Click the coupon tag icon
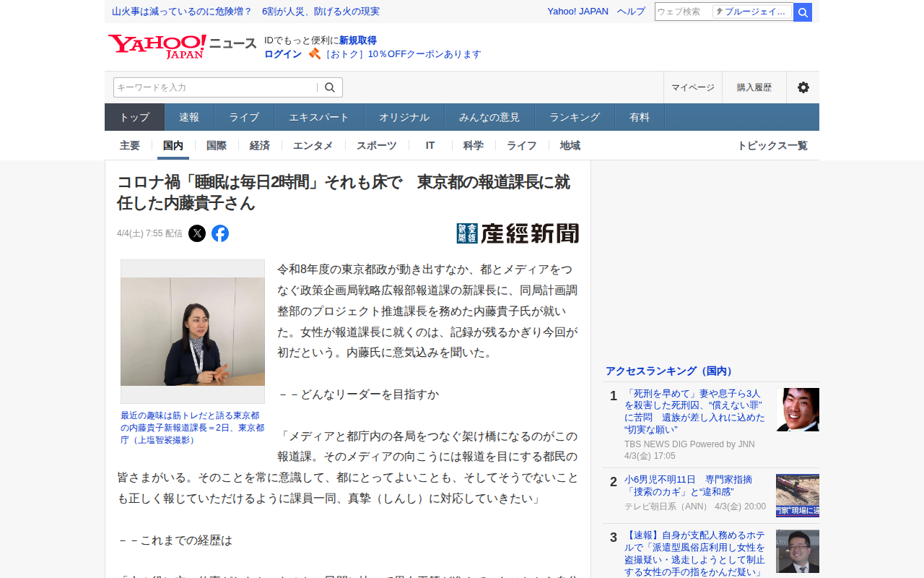The width and height of the screenshot is (924, 578). point(314,53)
